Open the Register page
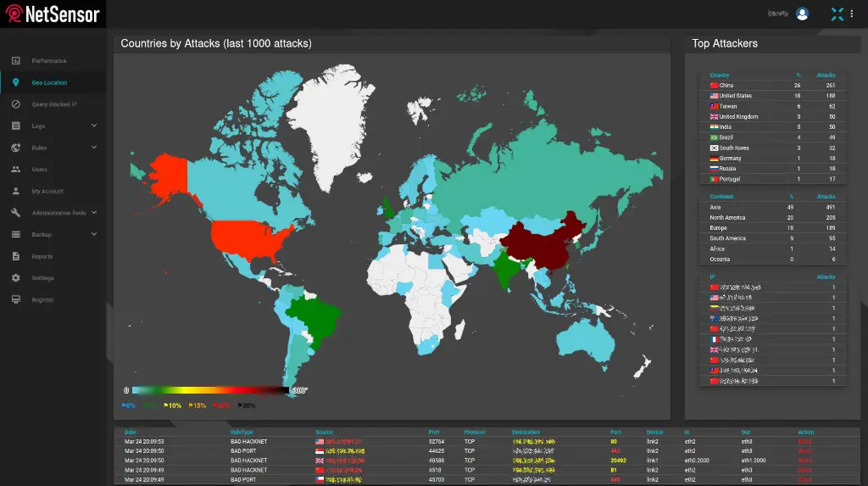The width and height of the screenshot is (868, 486). (x=42, y=299)
